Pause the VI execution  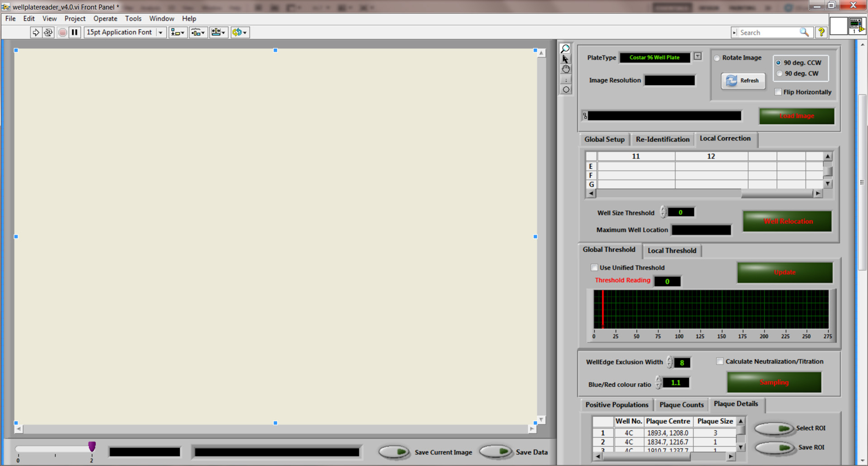click(75, 32)
